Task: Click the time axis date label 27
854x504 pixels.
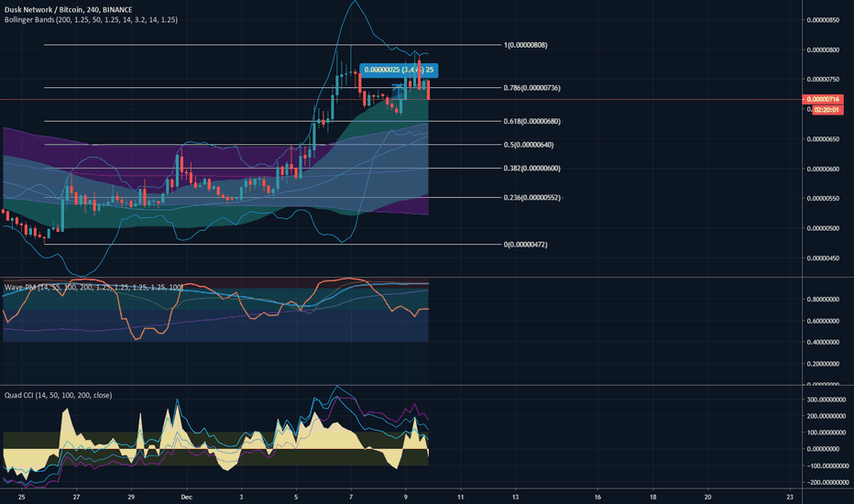Action: [x=77, y=497]
